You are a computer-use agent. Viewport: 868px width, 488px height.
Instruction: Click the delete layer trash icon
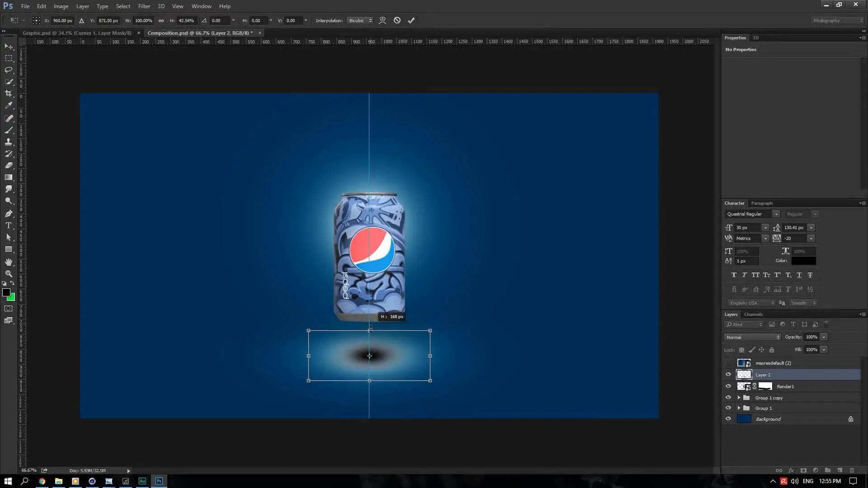852,470
